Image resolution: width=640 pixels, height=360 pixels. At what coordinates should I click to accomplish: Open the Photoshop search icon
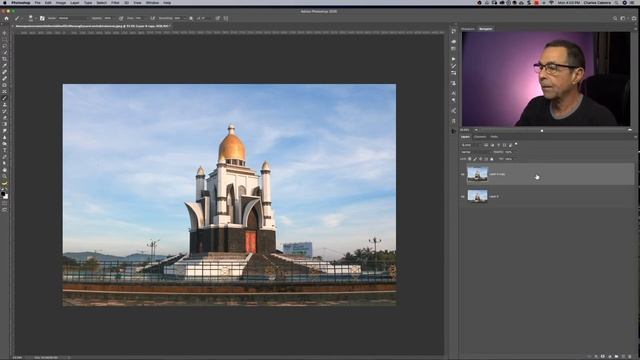[615, 18]
